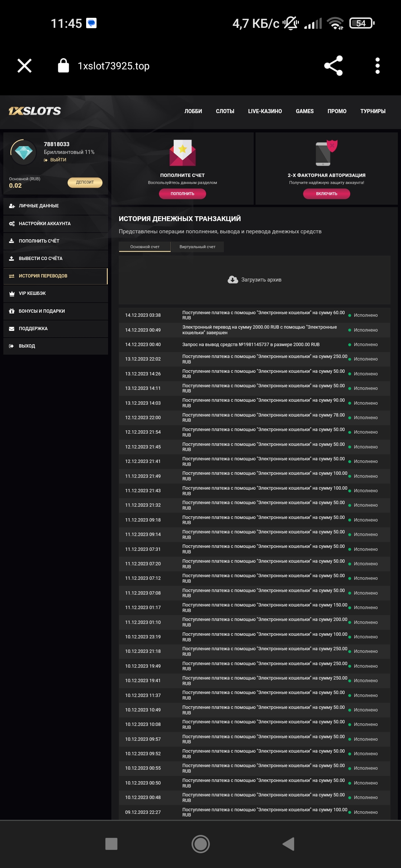Open the three-dot browser menu
This screenshot has height=868, width=401.
[x=377, y=66]
